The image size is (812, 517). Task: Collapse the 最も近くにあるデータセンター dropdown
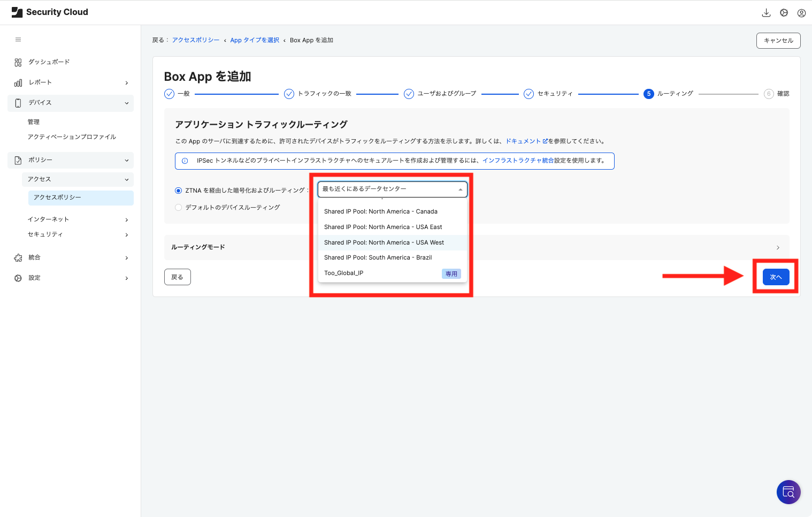click(393, 189)
